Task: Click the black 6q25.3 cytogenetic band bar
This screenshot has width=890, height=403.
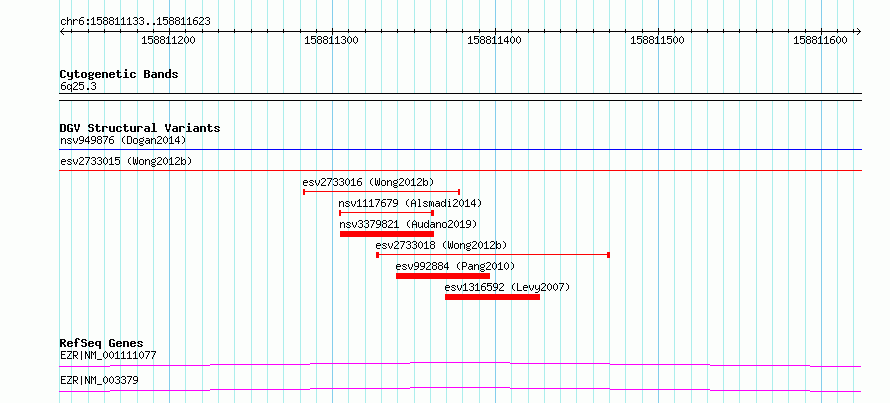Action: click(x=460, y=97)
